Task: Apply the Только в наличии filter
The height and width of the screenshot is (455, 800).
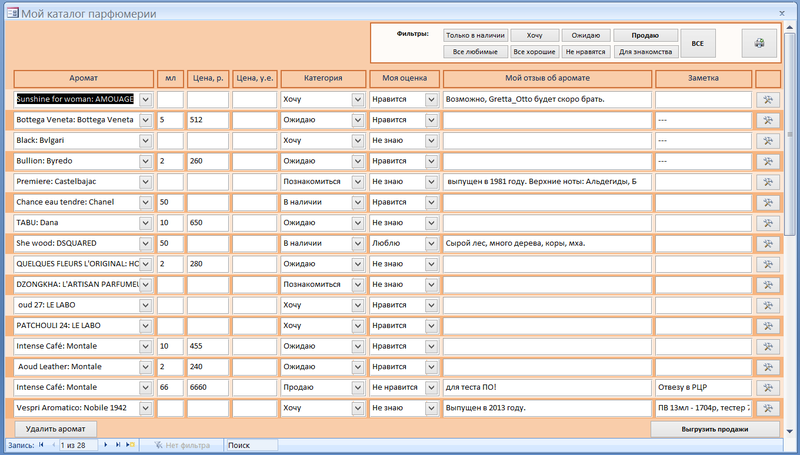Action: pyautogui.click(x=475, y=35)
